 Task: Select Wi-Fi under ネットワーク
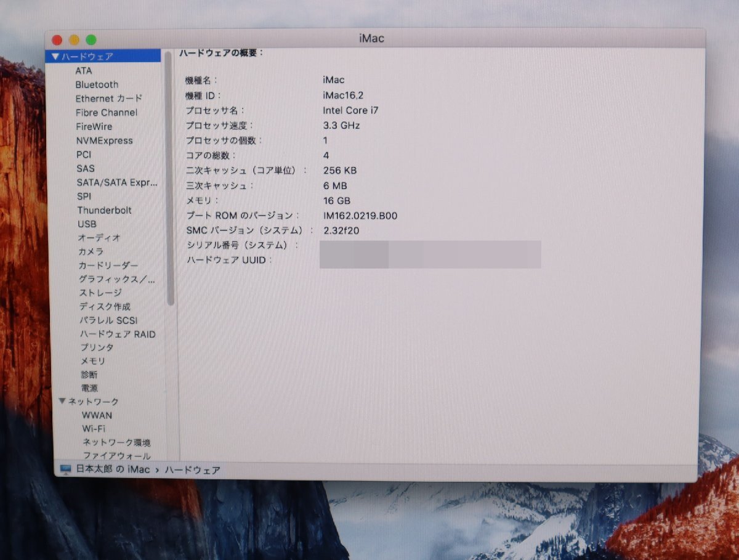click(x=94, y=428)
